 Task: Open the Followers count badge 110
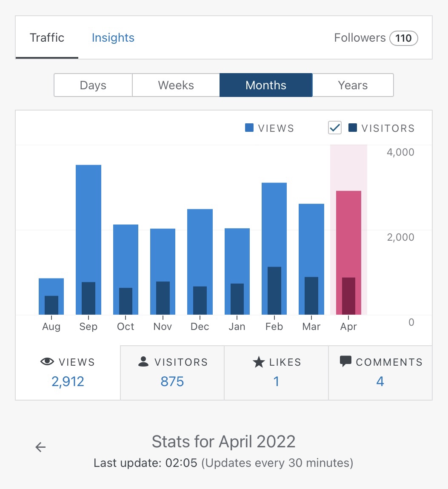[x=403, y=38]
